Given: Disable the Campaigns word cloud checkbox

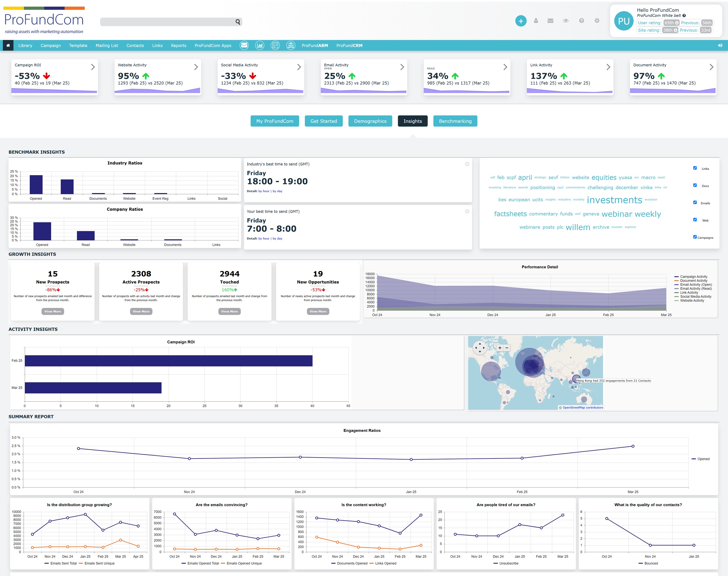Looking at the screenshot, I should (x=695, y=237).
